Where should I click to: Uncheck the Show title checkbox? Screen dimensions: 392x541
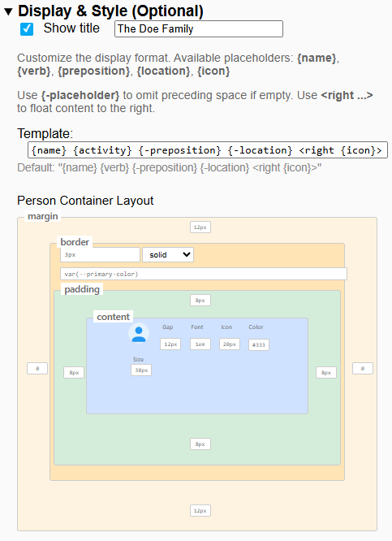[27, 29]
